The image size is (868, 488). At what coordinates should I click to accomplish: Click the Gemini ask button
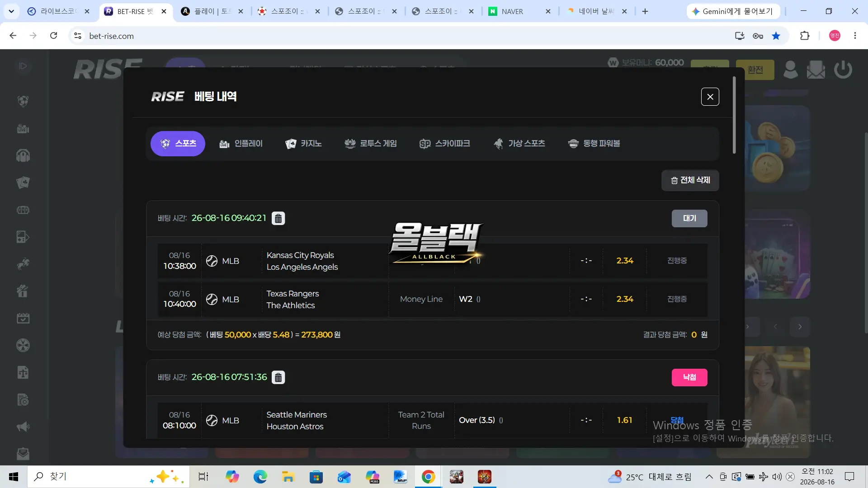pyautogui.click(x=733, y=11)
